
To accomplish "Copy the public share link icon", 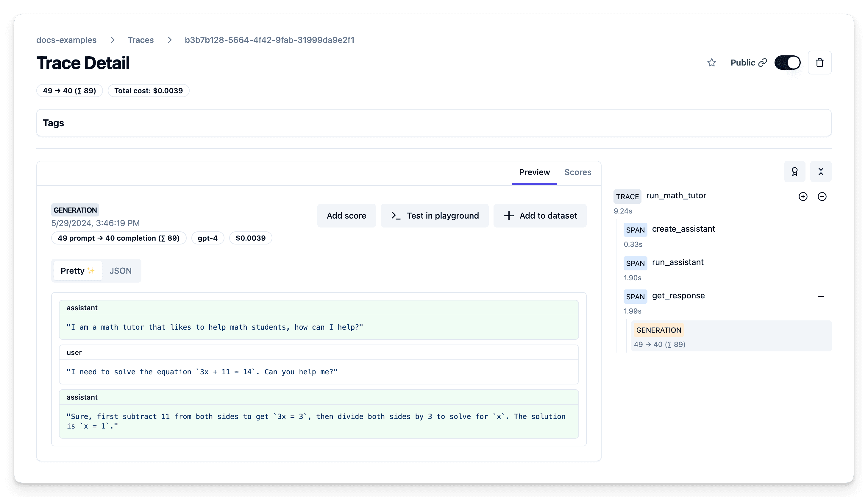I will click(x=763, y=63).
